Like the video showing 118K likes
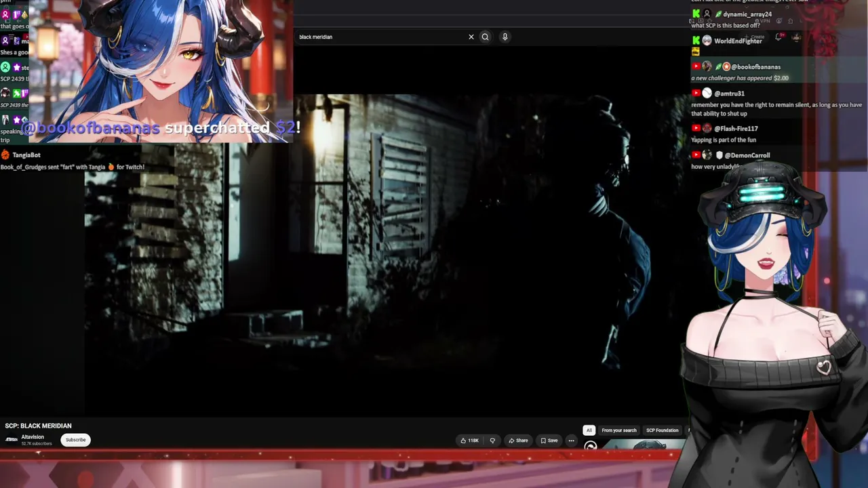The height and width of the screenshot is (488, 868). pyautogui.click(x=469, y=441)
